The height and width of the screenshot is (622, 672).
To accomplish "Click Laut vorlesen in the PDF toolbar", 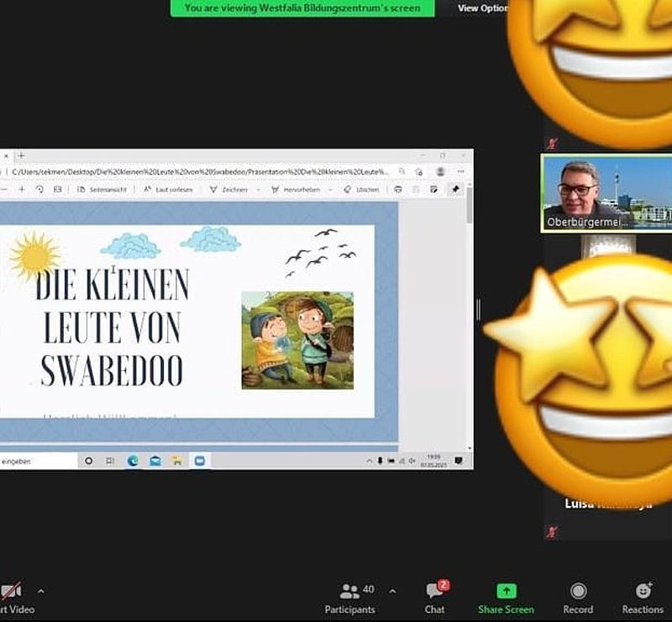I will coord(168,190).
